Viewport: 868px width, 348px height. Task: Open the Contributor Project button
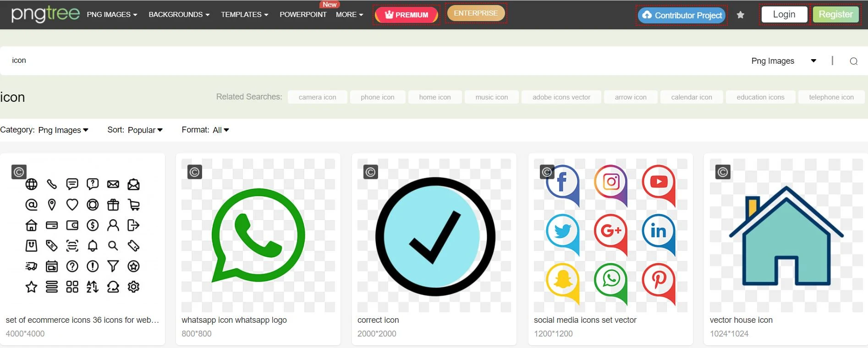681,15
